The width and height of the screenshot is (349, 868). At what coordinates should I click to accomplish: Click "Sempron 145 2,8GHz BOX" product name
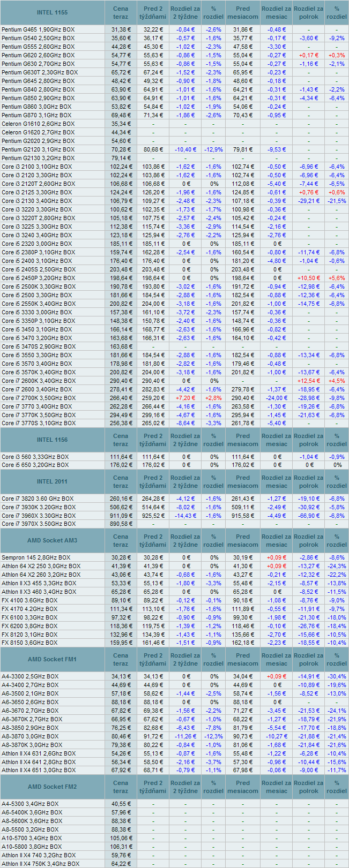point(36,557)
